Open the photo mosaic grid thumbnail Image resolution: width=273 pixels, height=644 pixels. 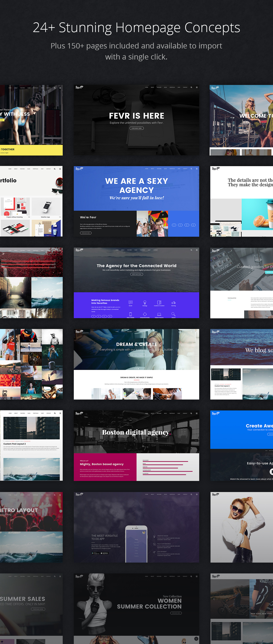(x=31, y=364)
